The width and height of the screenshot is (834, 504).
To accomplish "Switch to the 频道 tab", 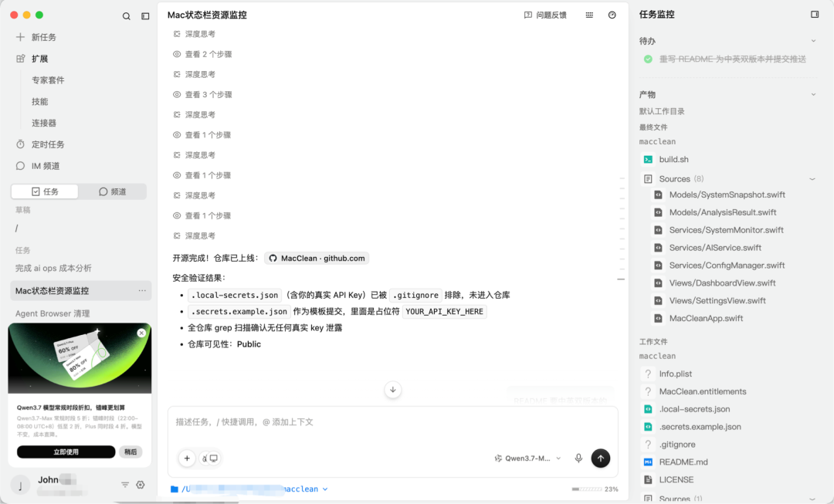I will click(112, 191).
